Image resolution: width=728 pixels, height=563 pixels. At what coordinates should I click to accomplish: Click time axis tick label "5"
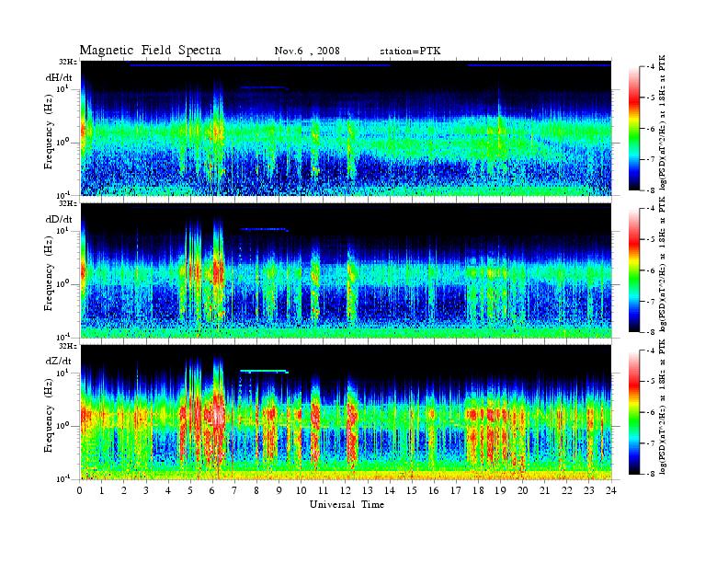[x=190, y=490]
